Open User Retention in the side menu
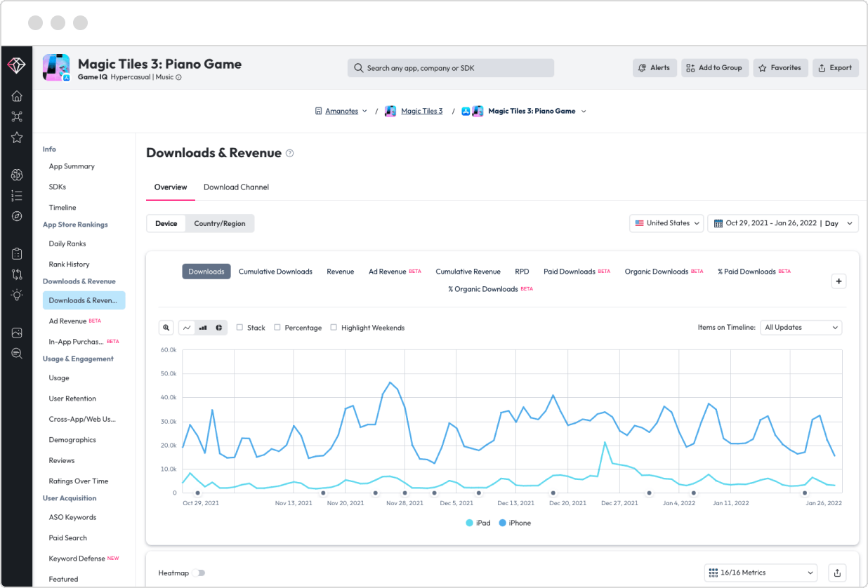The image size is (868, 588). coord(72,399)
